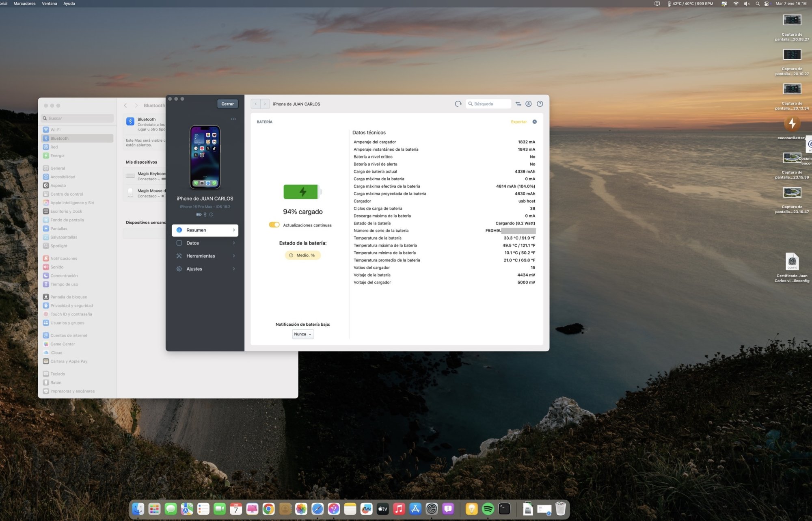Open the Ventana menu in the menu bar
The width and height of the screenshot is (812, 521).
click(x=50, y=4)
